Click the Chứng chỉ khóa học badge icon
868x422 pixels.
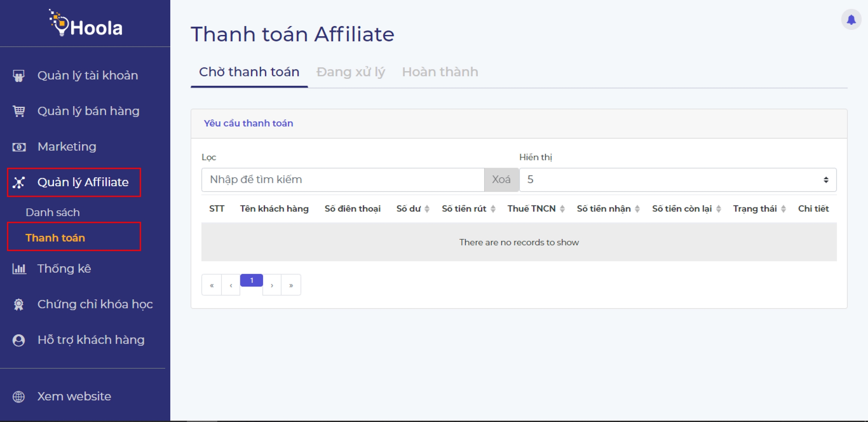[19, 304]
